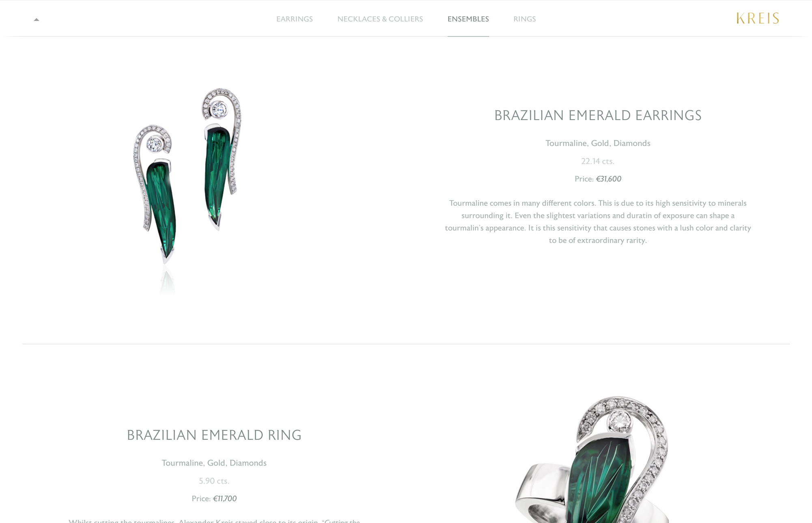Viewport: 812px width, 523px height.
Task: Go to the Rings tab
Action: tap(525, 19)
